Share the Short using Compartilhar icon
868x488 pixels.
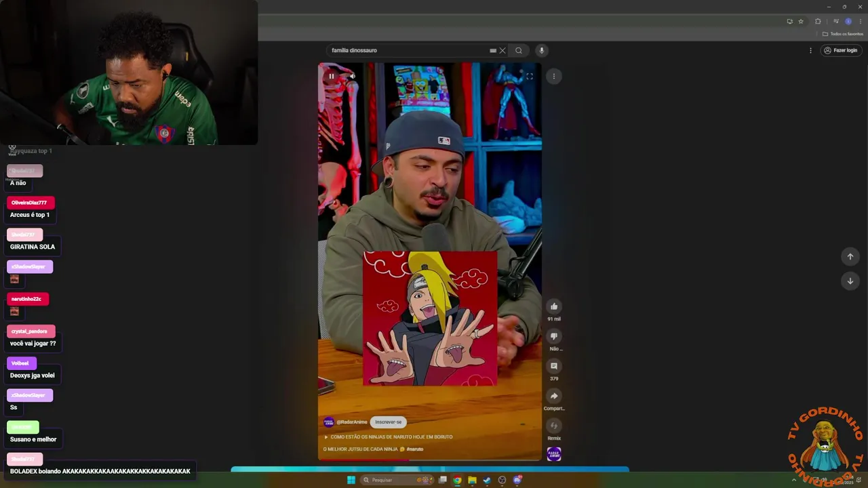[x=554, y=396]
